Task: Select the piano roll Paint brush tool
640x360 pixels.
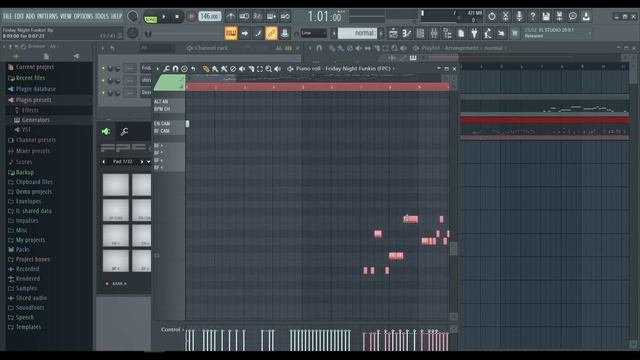Action: pyautogui.click(x=215, y=69)
